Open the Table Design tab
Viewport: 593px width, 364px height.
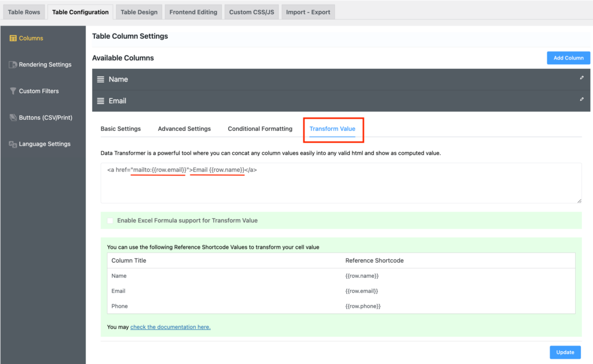pos(139,12)
